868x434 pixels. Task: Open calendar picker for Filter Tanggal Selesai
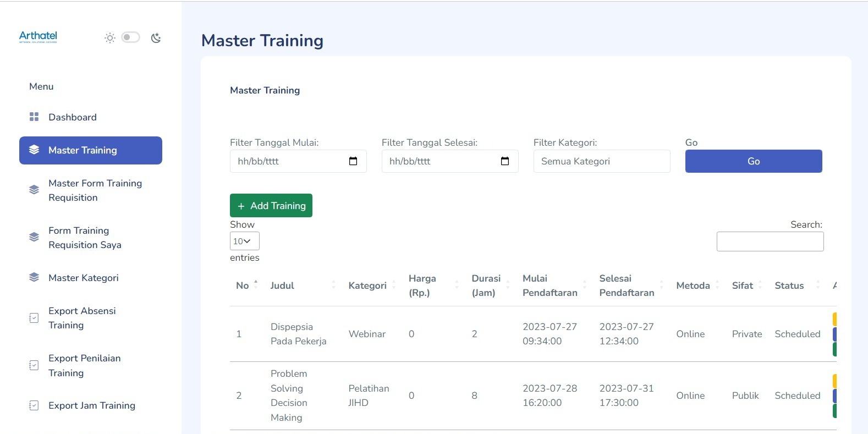[x=505, y=161]
